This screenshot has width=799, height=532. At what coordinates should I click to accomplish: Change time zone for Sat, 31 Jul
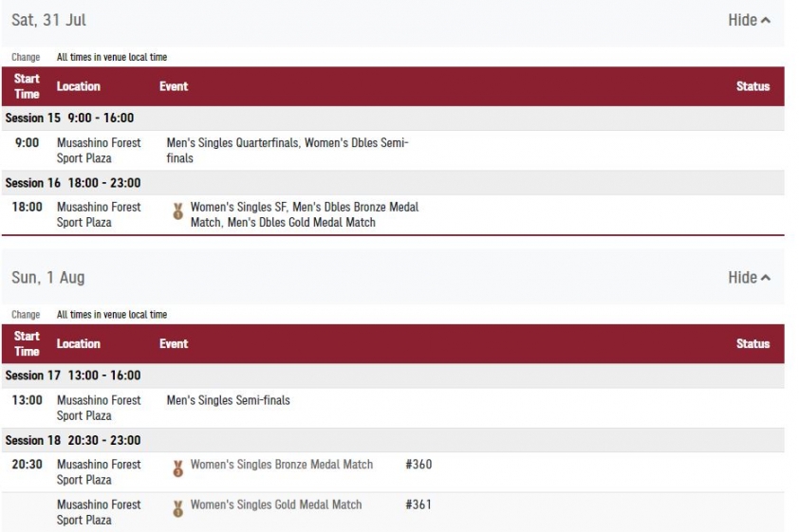tap(26, 57)
